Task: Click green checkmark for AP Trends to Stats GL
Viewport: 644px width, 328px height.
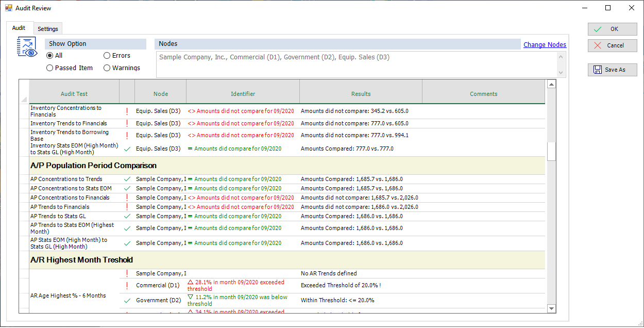Action: [127, 216]
